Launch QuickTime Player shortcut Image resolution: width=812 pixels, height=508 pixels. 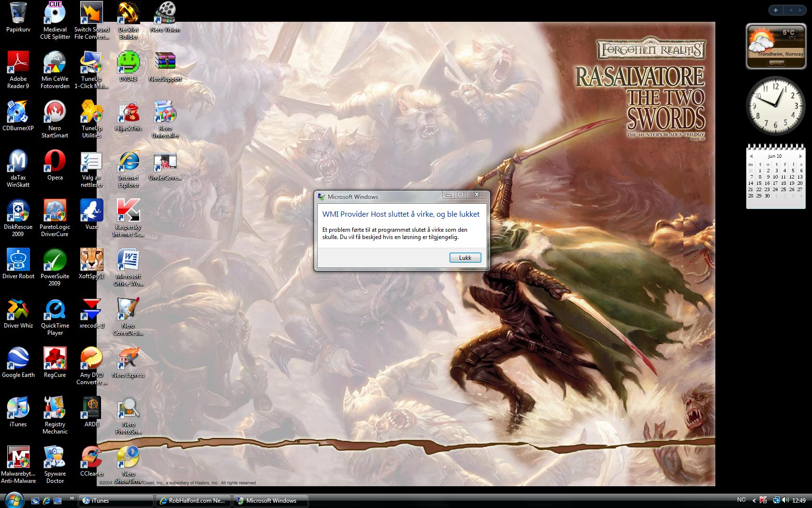pos(55,316)
